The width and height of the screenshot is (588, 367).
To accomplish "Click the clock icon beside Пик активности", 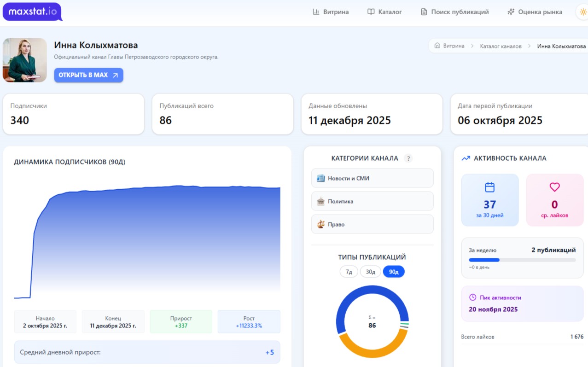I will point(472,297).
